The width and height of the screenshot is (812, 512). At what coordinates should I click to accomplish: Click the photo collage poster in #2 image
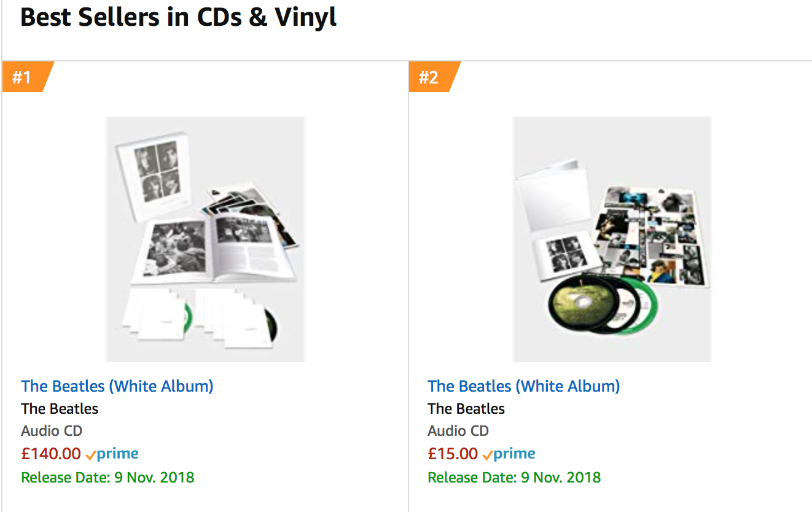pos(651,236)
